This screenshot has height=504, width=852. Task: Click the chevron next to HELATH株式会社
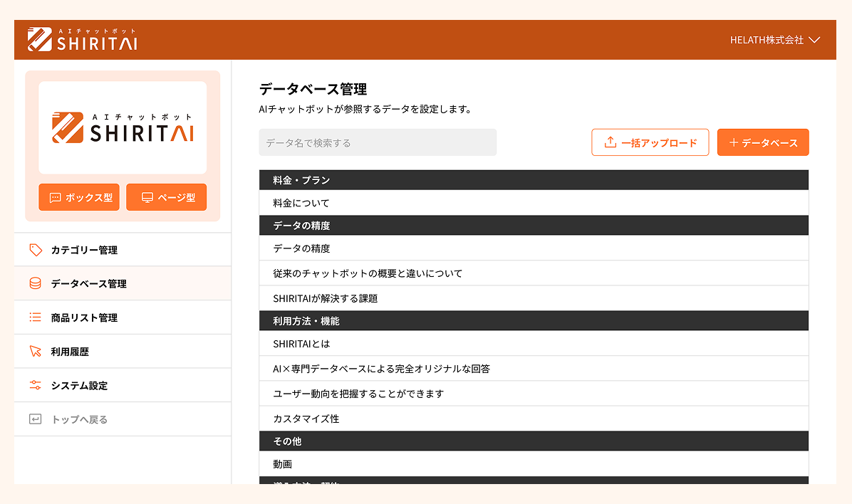tap(814, 40)
